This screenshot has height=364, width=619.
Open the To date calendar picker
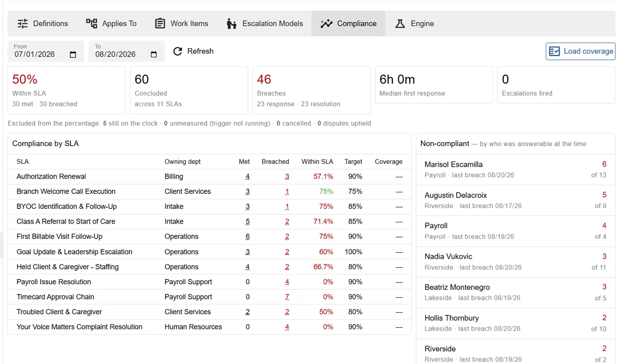(x=154, y=55)
